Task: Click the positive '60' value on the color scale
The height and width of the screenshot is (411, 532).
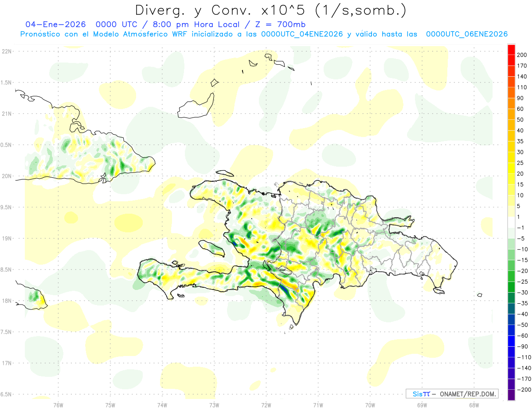Action: tap(520, 109)
